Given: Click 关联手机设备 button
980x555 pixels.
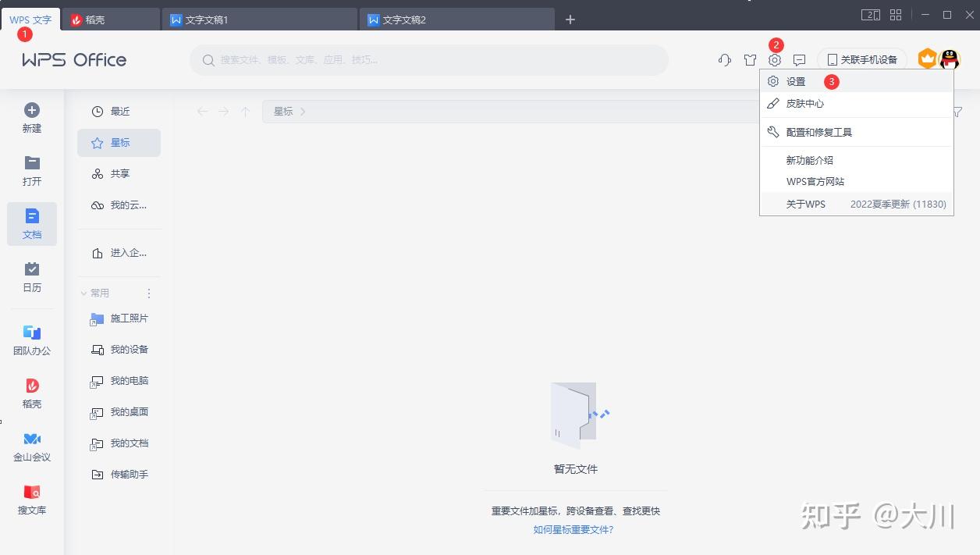Looking at the screenshot, I should click(x=862, y=60).
